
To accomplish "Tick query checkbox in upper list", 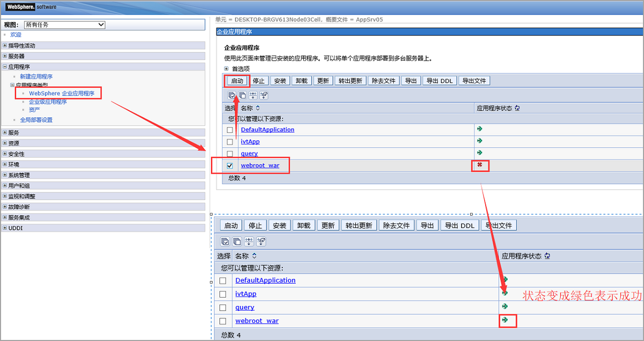I will [x=230, y=154].
